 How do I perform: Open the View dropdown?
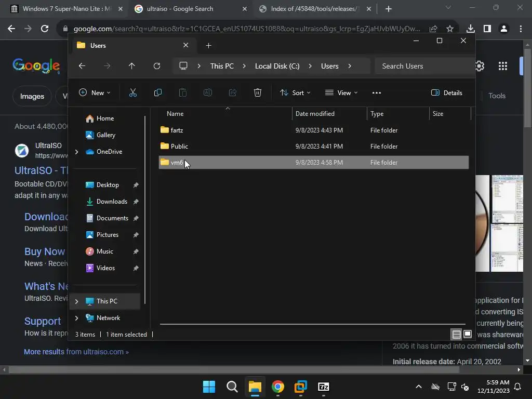point(341,92)
